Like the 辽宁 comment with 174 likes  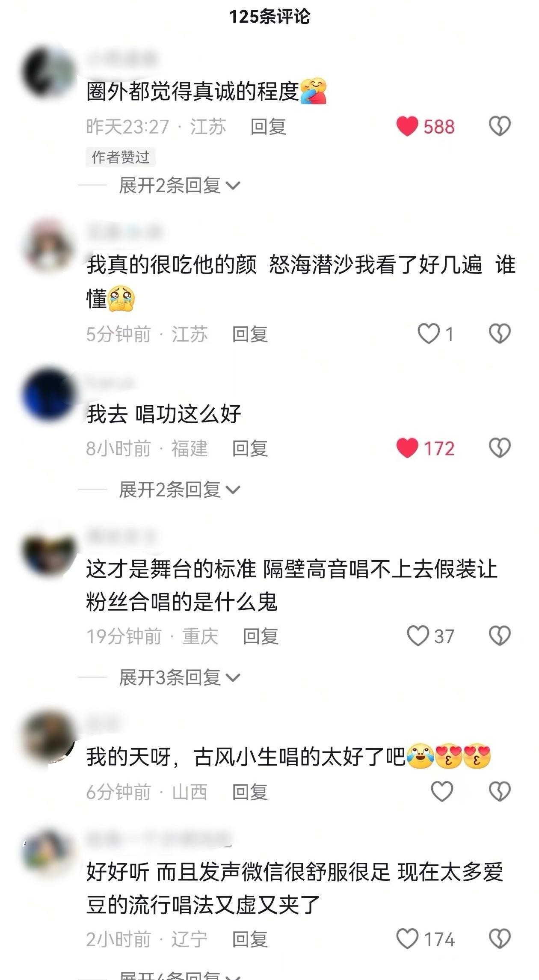point(407,939)
